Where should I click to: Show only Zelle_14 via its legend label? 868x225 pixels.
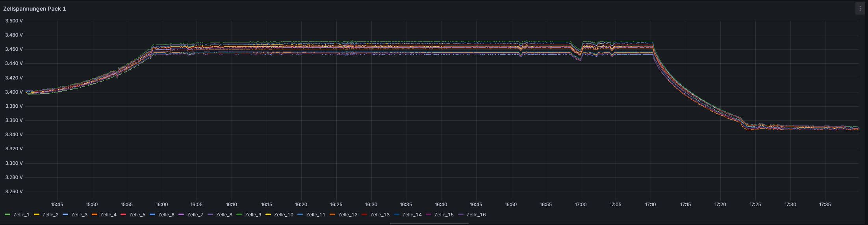pos(412,215)
